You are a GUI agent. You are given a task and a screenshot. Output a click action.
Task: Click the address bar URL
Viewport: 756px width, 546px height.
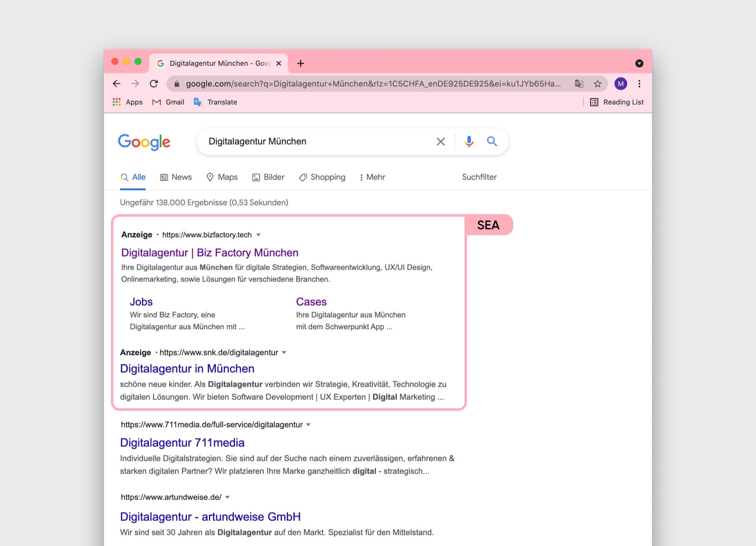[x=373, y=84]
